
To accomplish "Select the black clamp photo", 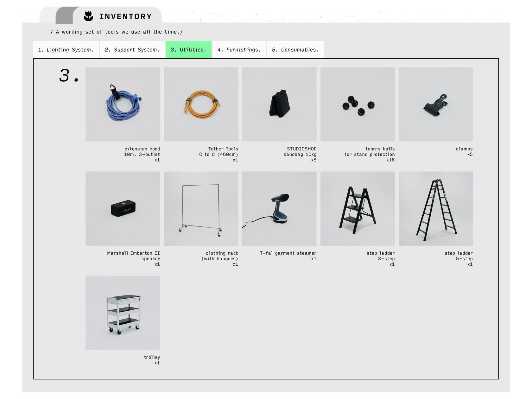I will pos(435,104).
